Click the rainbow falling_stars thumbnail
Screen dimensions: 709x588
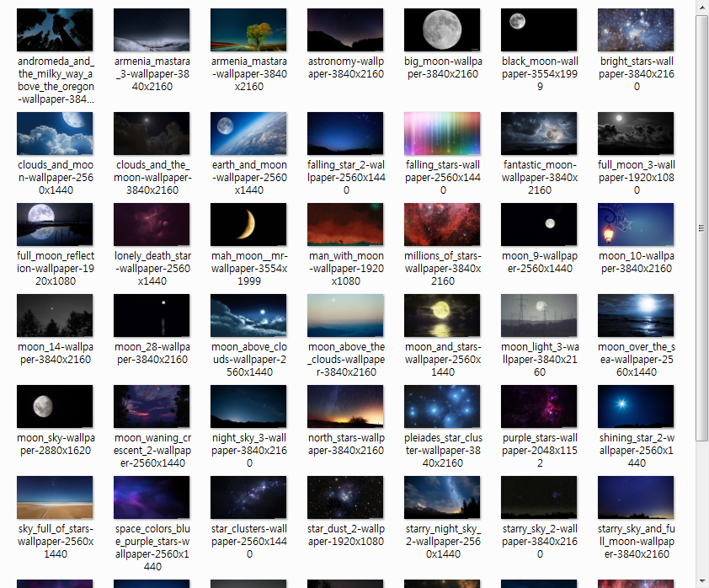pos(442,133)
